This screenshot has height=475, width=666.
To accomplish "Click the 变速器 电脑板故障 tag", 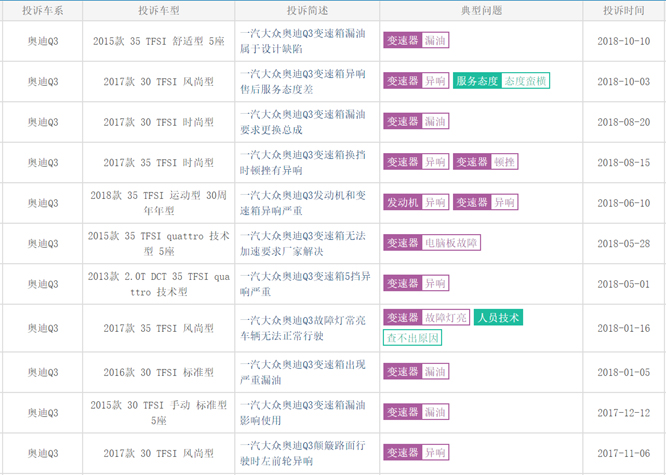I will (432, 243).
